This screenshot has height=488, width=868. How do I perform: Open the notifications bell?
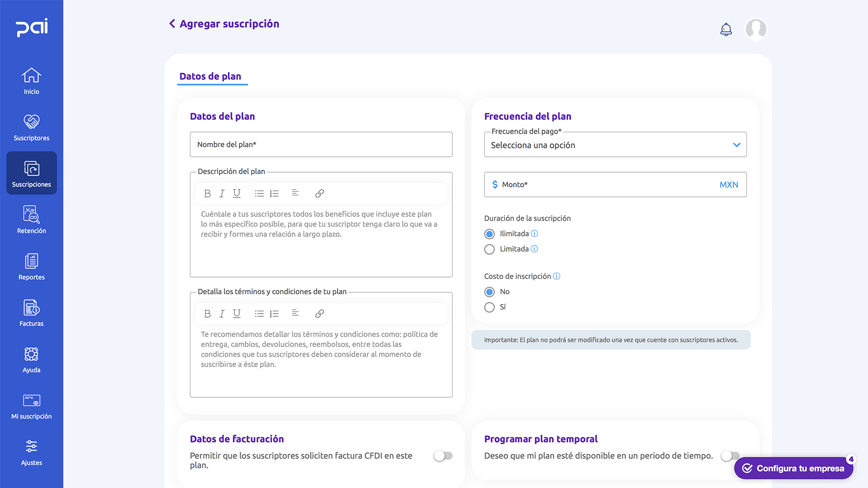[726, 29]
